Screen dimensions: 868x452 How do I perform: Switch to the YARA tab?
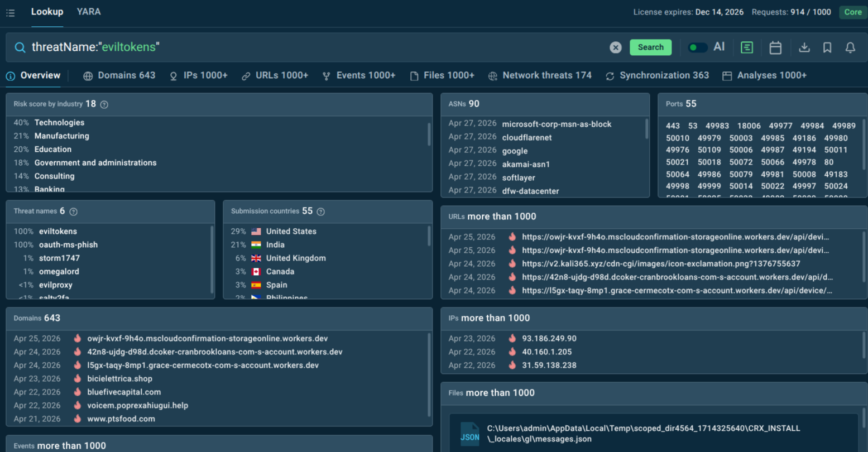(x=89, y=12)
